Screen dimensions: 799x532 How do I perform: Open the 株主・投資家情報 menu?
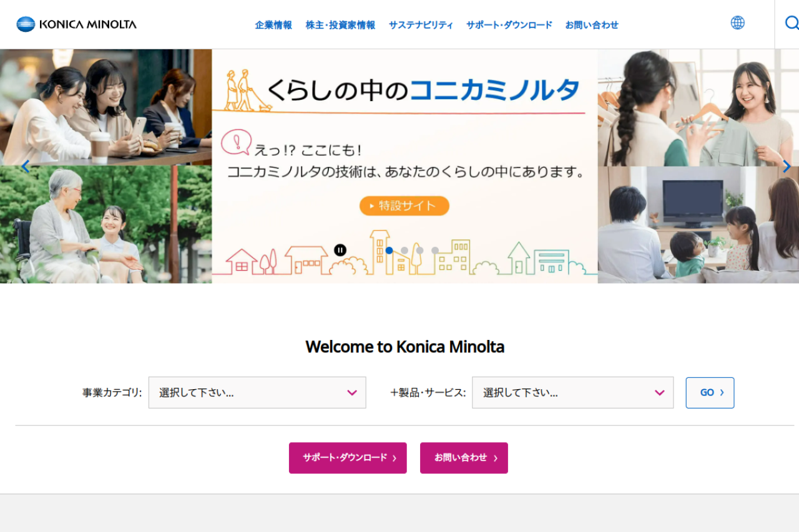pyautogui.click(x=340, y=25)
